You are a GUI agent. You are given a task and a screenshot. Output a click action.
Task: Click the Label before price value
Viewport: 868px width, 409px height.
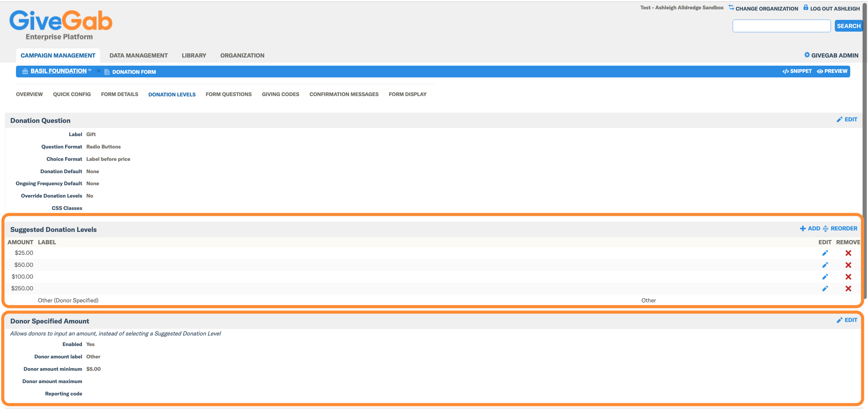point(108,159)
